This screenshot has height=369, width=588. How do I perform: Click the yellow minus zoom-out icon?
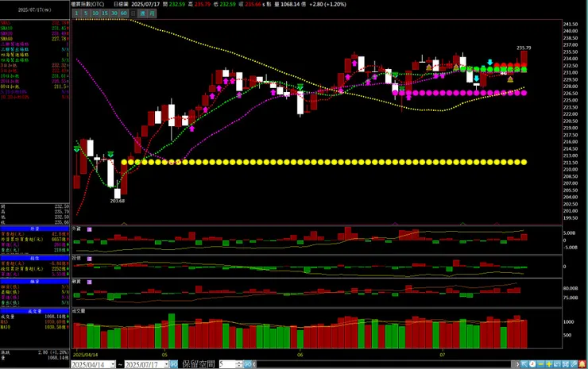[541, 364]
